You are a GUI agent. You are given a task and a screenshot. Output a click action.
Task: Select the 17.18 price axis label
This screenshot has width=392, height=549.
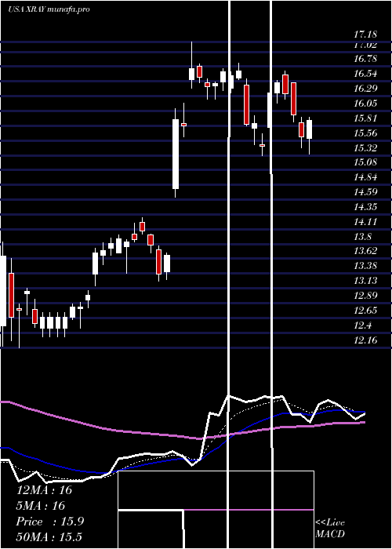[x=365, y=35]
